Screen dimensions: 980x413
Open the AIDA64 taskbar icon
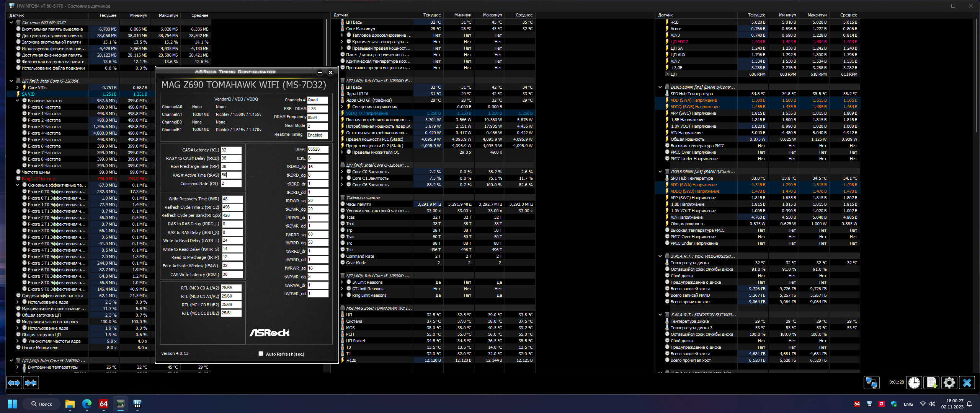click(103, 404)
